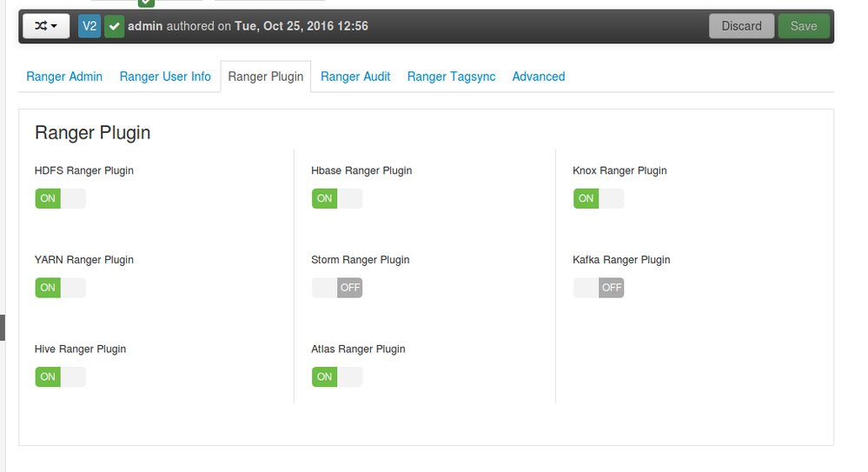Switch to the Ranger Admin tab

[x=64, y=76]
